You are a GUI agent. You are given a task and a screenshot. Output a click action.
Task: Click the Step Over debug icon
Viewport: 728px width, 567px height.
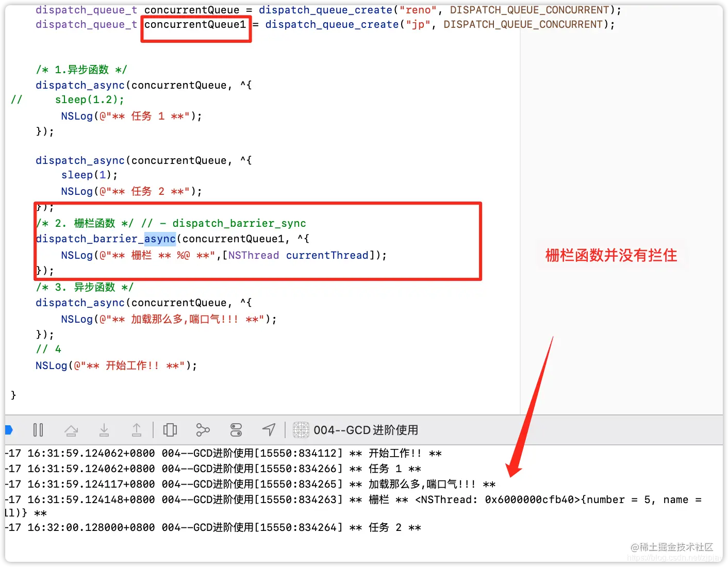click(x=71, y=430)
